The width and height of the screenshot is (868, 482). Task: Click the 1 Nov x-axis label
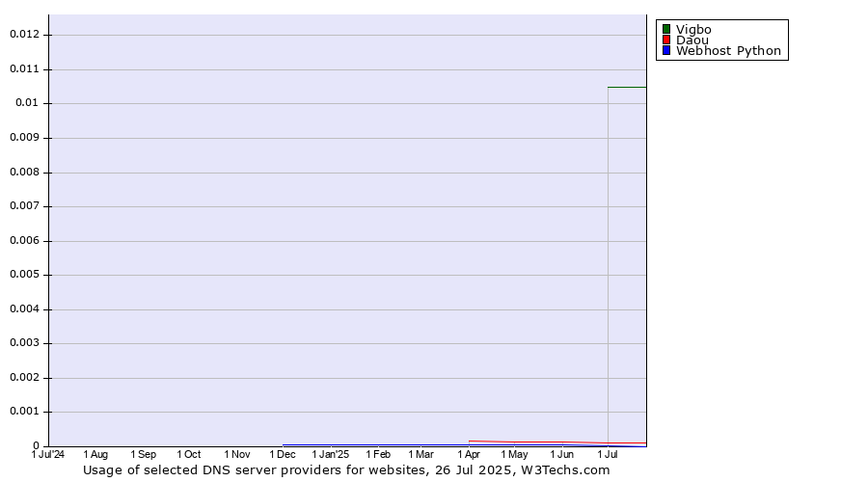tap(237, 454)
